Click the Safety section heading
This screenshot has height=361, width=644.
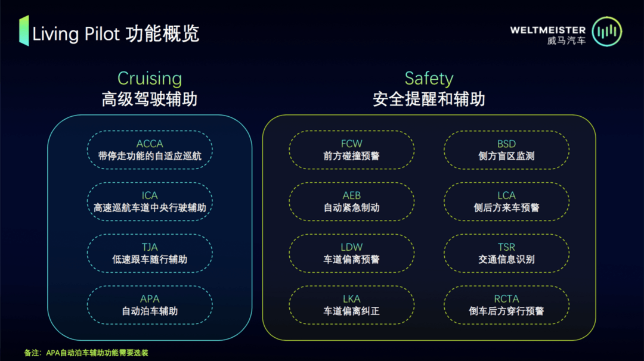(x=429, y=79)
